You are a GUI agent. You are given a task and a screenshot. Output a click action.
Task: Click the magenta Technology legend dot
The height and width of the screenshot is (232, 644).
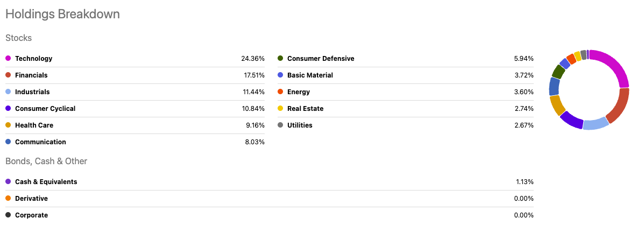(8, 58)
